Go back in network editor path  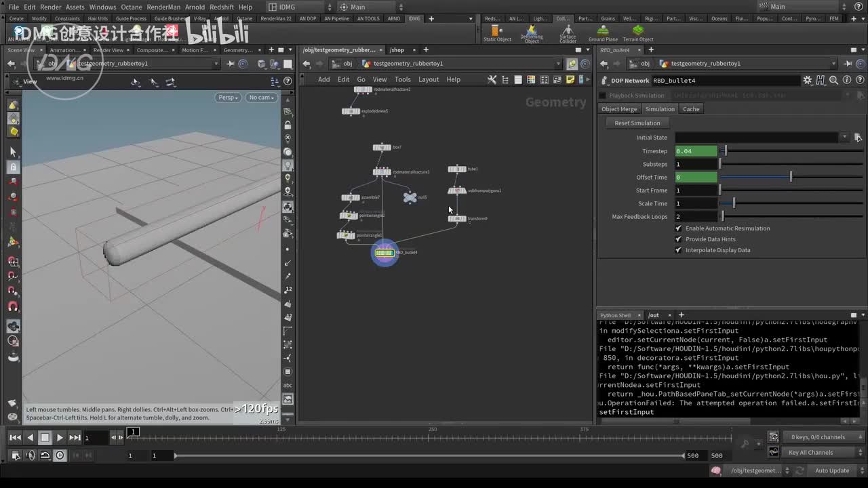coord(307,64)
